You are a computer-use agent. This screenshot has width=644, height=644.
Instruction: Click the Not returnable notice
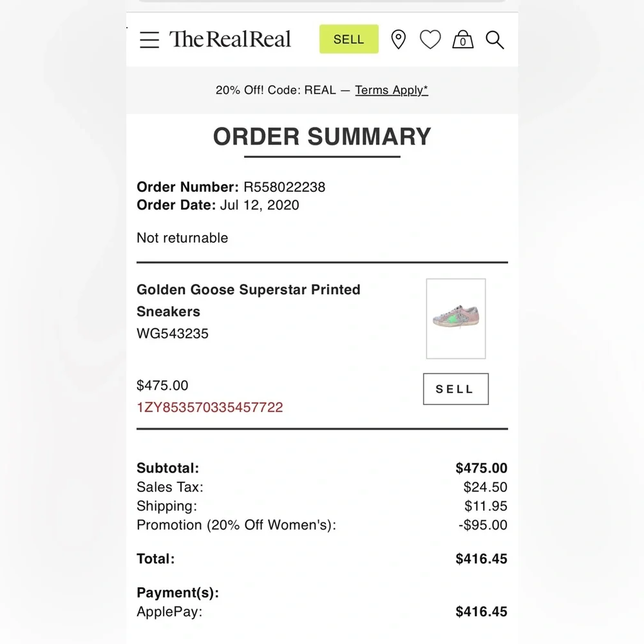point(182,238)
